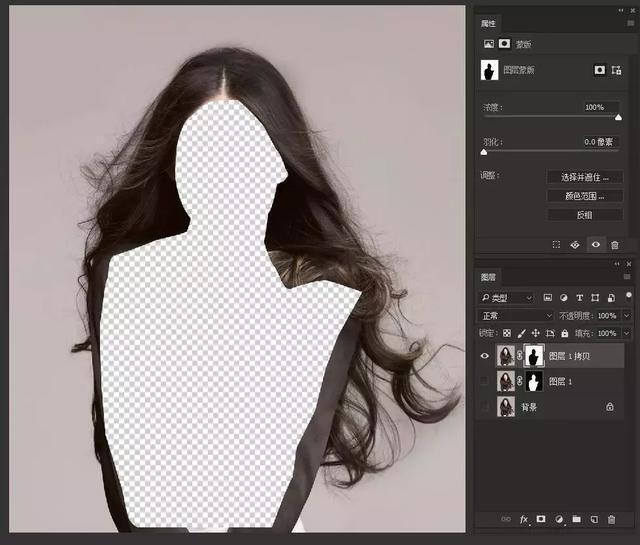Delete mask using Properties trash icon
Image resolution: width=640 pixels, height=545 pixels.
(614, 244)
